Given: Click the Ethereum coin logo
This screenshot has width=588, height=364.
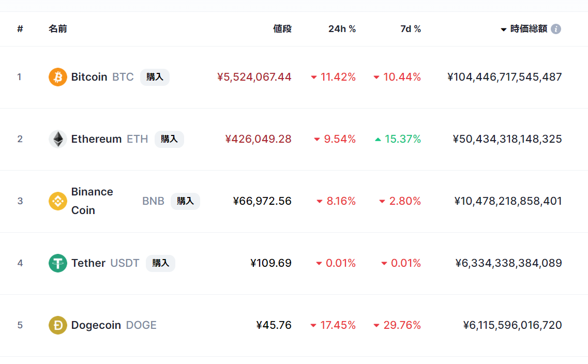Looking at the screenshot, I should tap(57, 139).
